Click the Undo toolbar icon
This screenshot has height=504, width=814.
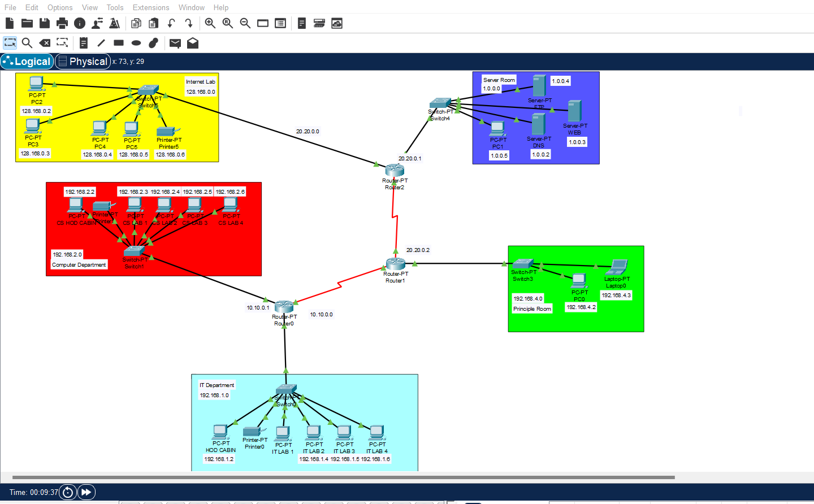pyautogui.click(x=171, y=23)
